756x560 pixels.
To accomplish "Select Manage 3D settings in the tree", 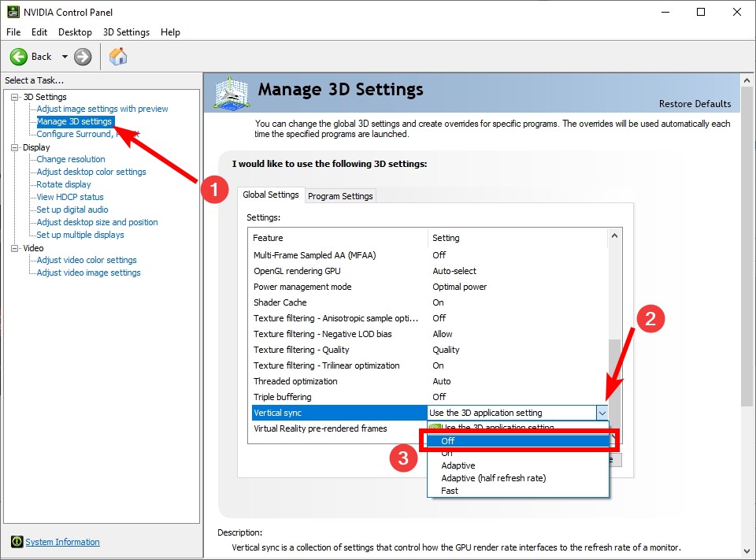I will tap(74, 121).
